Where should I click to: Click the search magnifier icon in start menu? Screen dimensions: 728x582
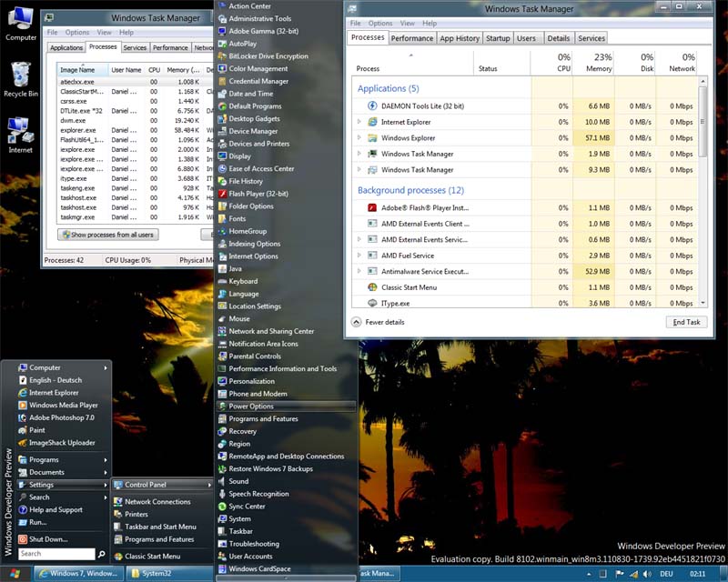click(102, 554)
